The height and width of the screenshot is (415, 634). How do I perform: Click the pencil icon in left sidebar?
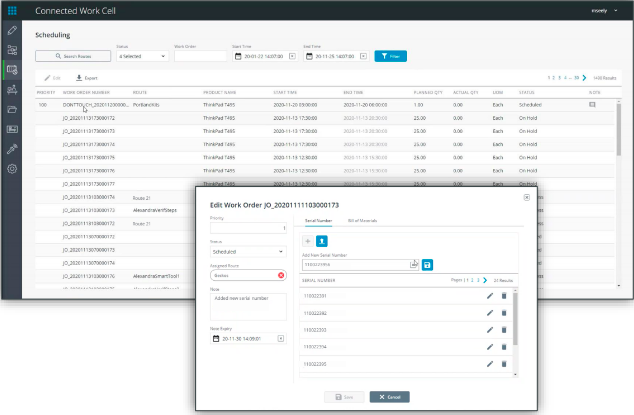click(12, 32)
